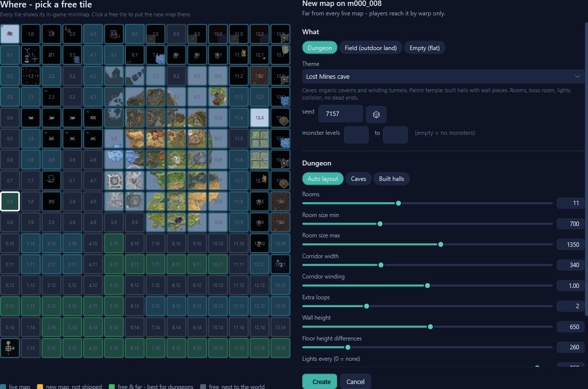This screenshot has width=588, height=389.
Task: Select live map tile 0,15
Action: coord(10,348)
